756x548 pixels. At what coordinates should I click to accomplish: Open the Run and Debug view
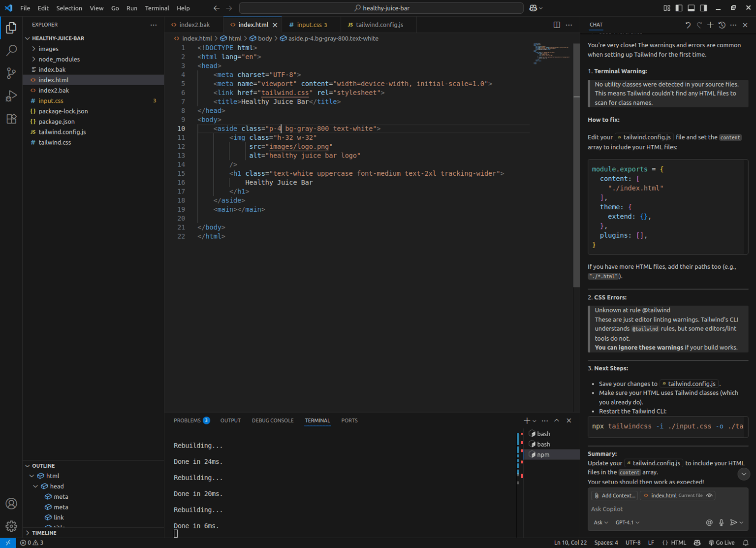(11, 96)
